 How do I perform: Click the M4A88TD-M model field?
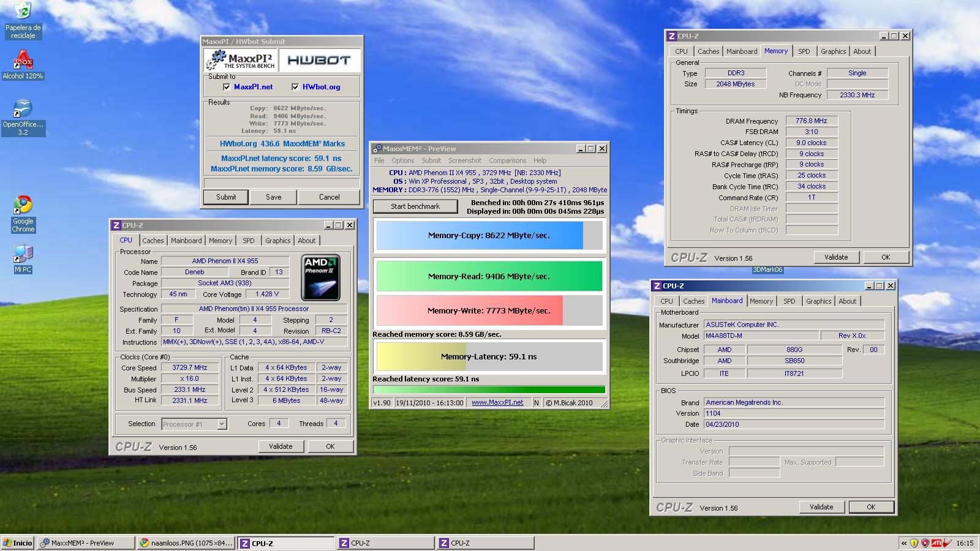(x=761, y=335)
